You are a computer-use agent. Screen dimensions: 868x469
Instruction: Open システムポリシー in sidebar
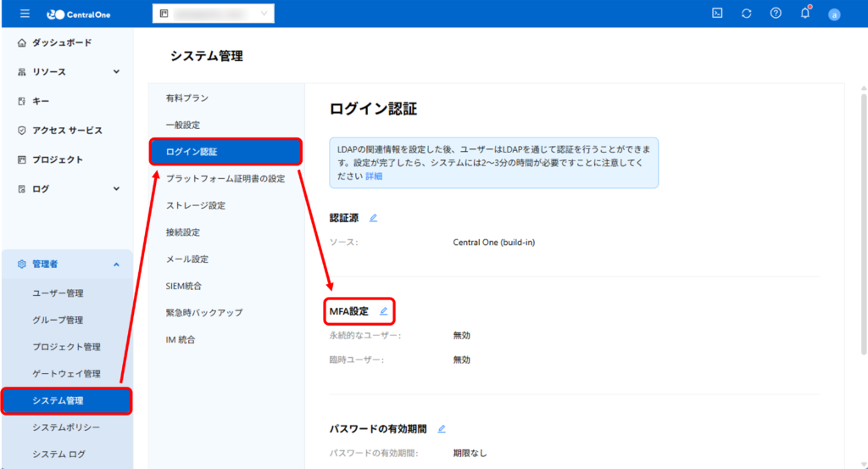(x=66, y=427)
